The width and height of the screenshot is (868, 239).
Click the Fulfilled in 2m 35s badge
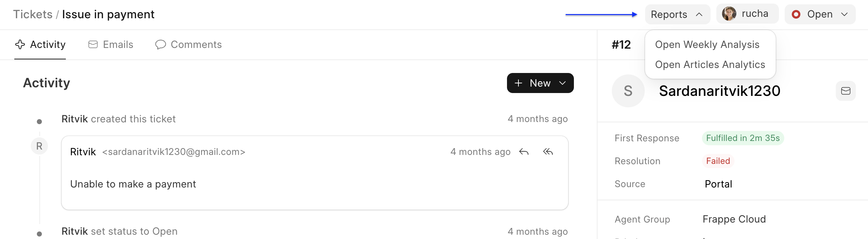click(x=743, y=138)
